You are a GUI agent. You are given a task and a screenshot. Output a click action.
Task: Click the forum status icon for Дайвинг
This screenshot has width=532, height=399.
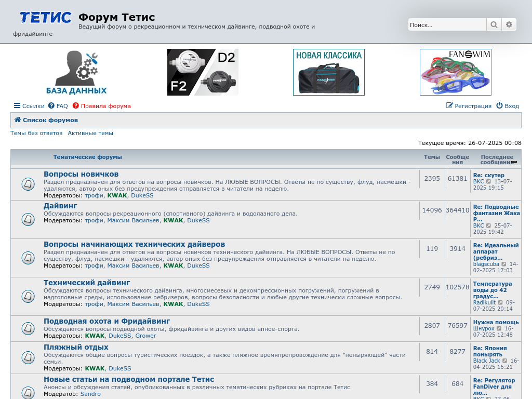[x=28, y=219]
